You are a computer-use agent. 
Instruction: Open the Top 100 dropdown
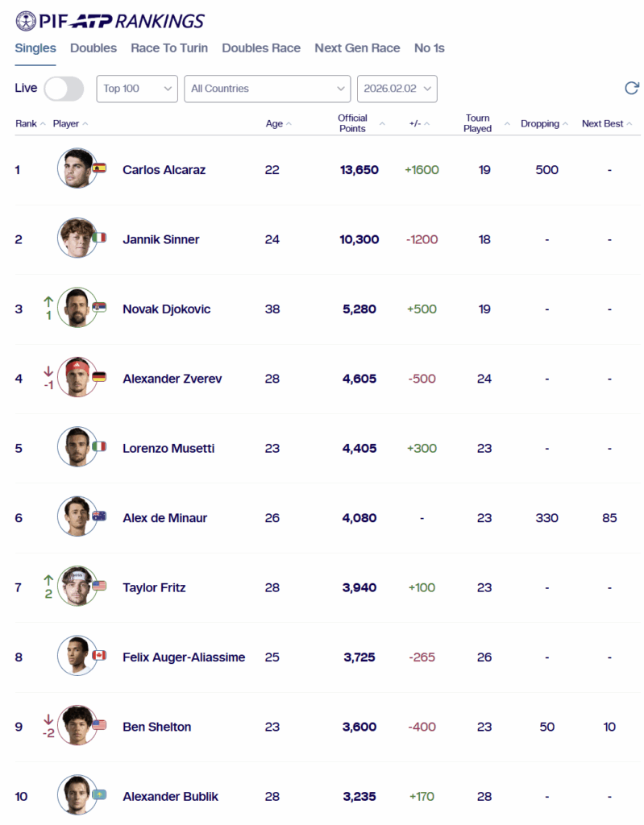point(137,89)
